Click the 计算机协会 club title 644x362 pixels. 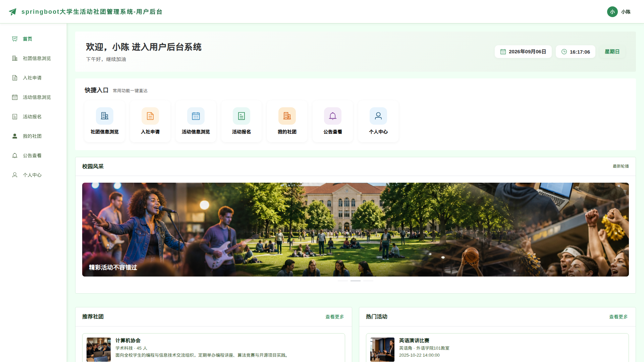click(128, 341)
